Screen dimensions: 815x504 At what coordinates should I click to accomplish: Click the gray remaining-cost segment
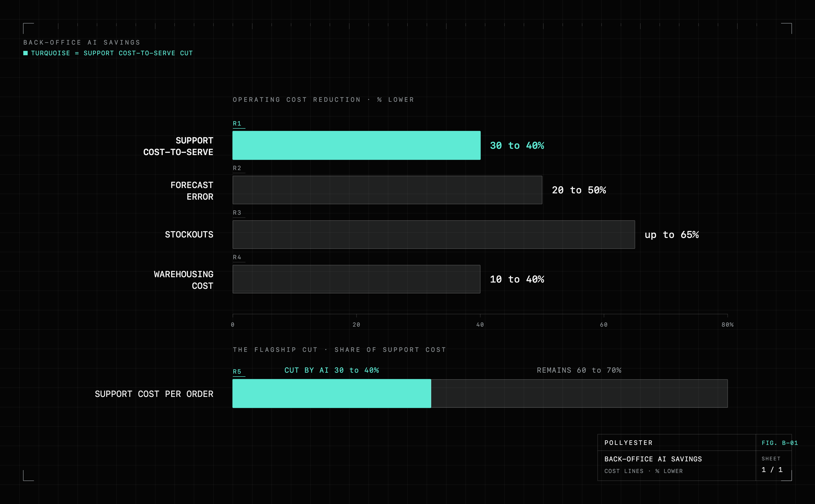[x=579, y=393]
